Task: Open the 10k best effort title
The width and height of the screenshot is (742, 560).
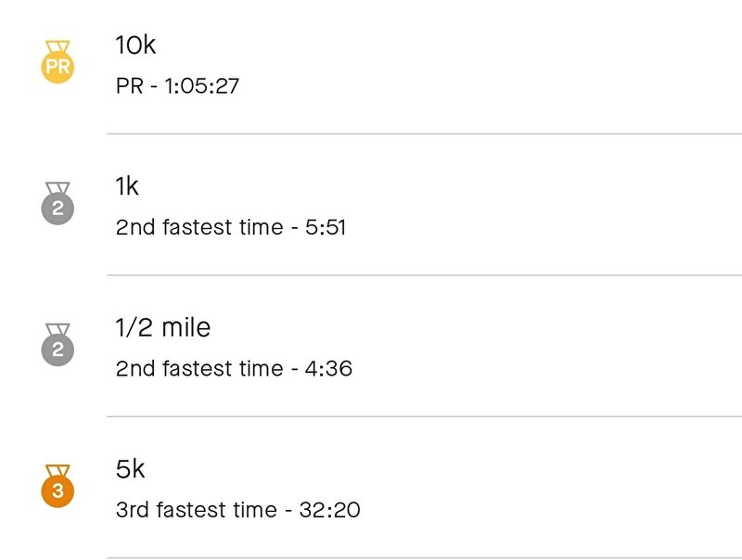Action: click(x=135, y=45)
